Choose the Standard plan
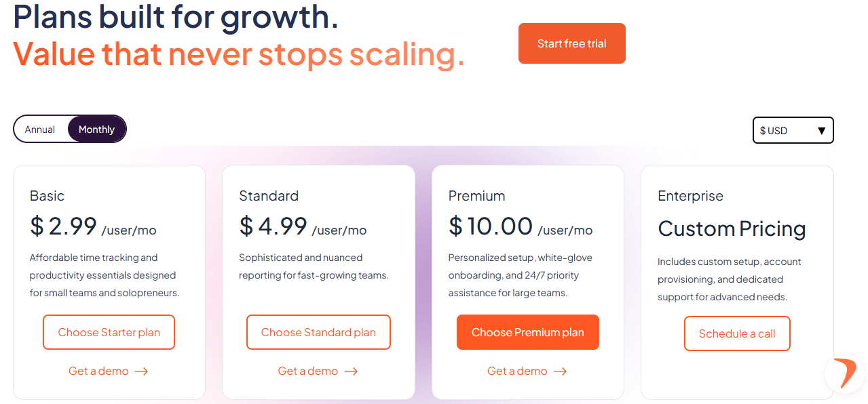 (x=318, y=332)
